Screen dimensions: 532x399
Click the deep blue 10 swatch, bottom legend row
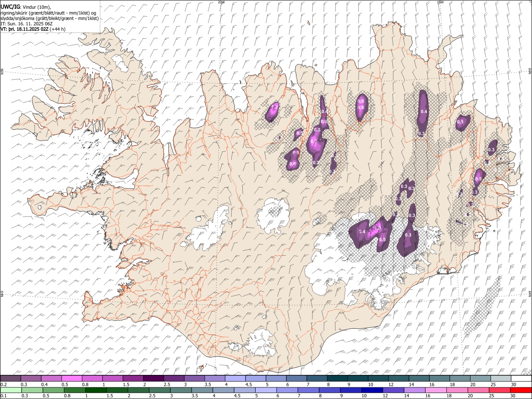coord(372,390)
